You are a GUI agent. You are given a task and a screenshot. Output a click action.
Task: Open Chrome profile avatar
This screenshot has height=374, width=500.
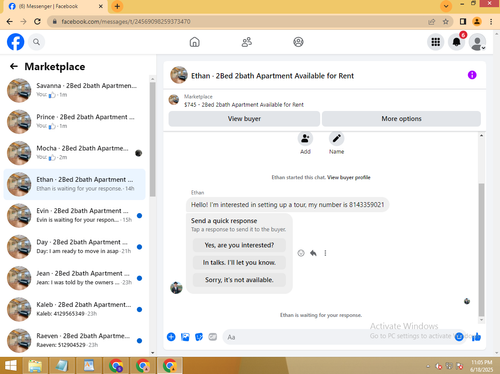click(477, 22)
